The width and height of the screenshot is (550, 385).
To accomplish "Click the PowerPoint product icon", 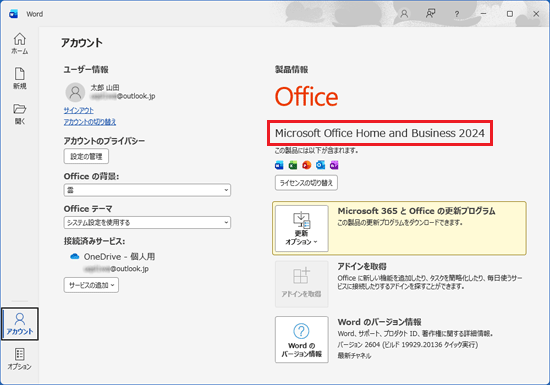I will pos(307,165).
